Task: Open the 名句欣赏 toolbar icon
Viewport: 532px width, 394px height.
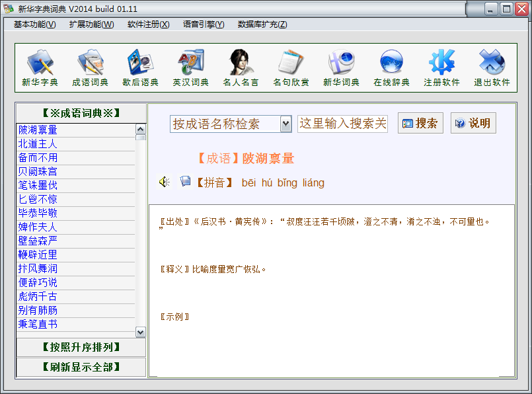Action: point(291,67)
